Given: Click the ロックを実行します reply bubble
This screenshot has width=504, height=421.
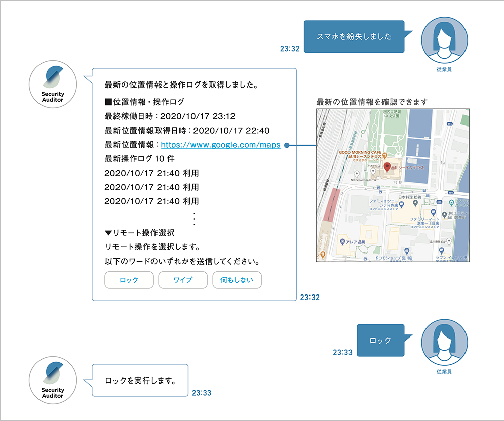Looking at the screenshot, I should point(140,380).
